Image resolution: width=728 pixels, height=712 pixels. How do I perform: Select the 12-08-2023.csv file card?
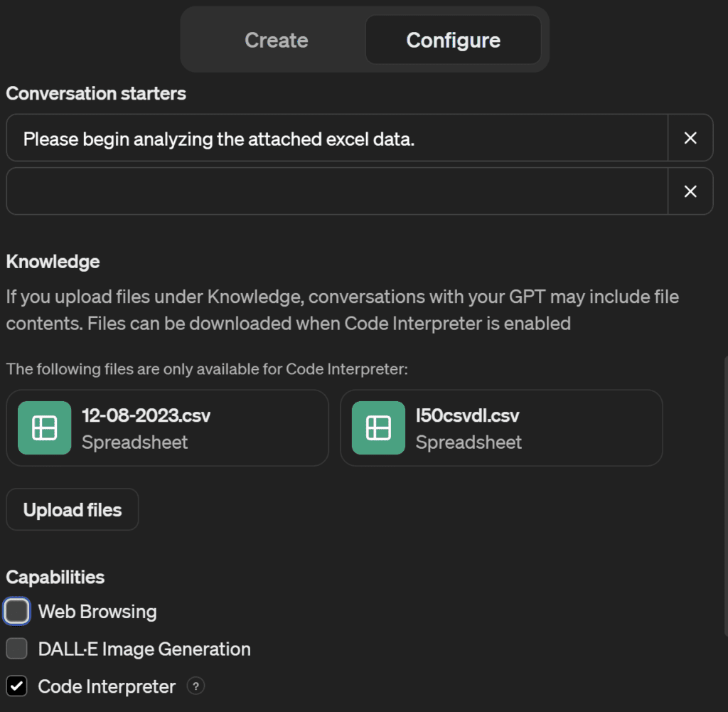coord(167,427)
